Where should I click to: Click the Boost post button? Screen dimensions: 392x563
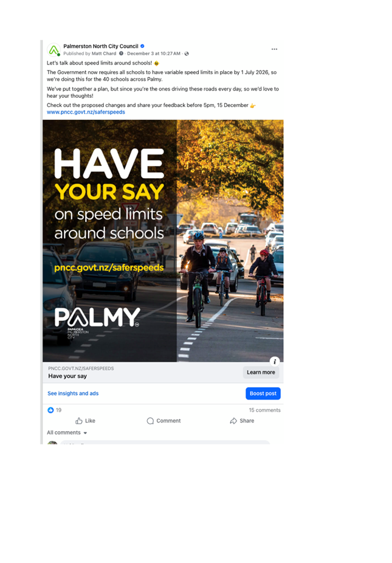263,393
